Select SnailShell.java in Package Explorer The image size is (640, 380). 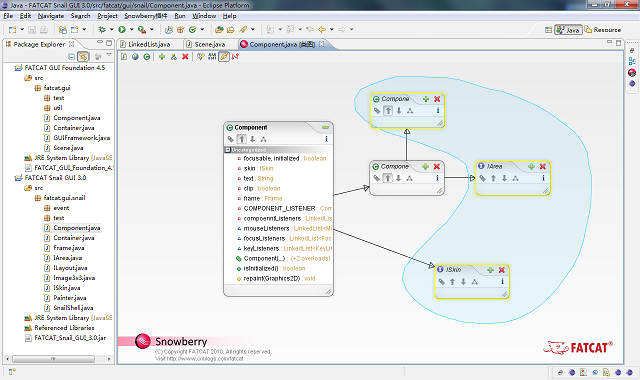(x=73, y=308)
